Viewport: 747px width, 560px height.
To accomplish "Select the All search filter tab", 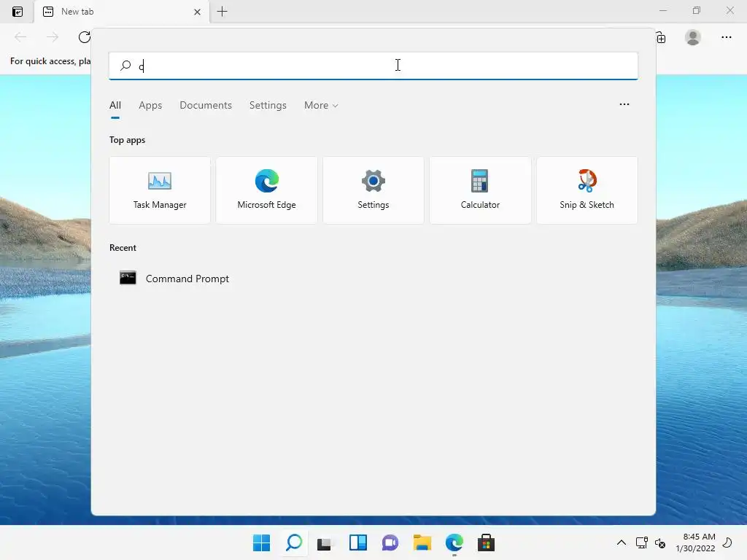I will tap(115, 105).
